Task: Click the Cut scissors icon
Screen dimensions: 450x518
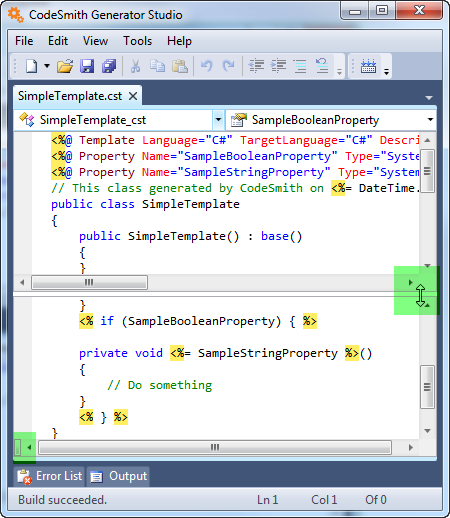Action: pos(135,66)
